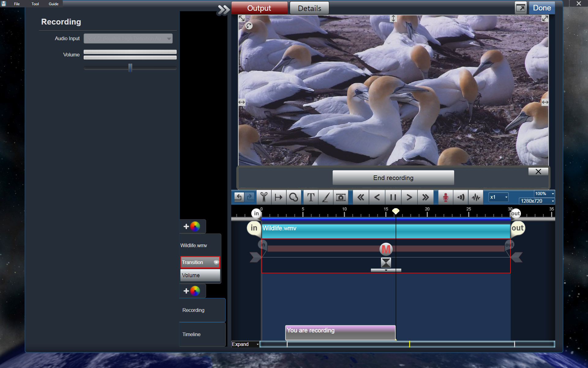This screenshot has height=368, width=588.
Task: Click the scissors cut tool
Action: (264, 197)
